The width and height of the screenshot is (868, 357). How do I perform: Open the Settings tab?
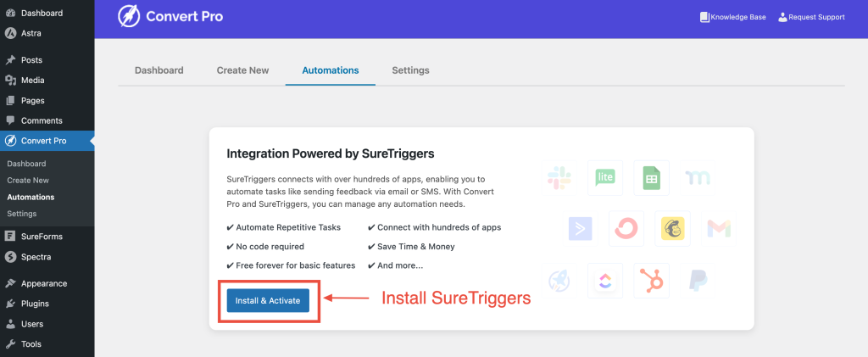pos(410,70)
